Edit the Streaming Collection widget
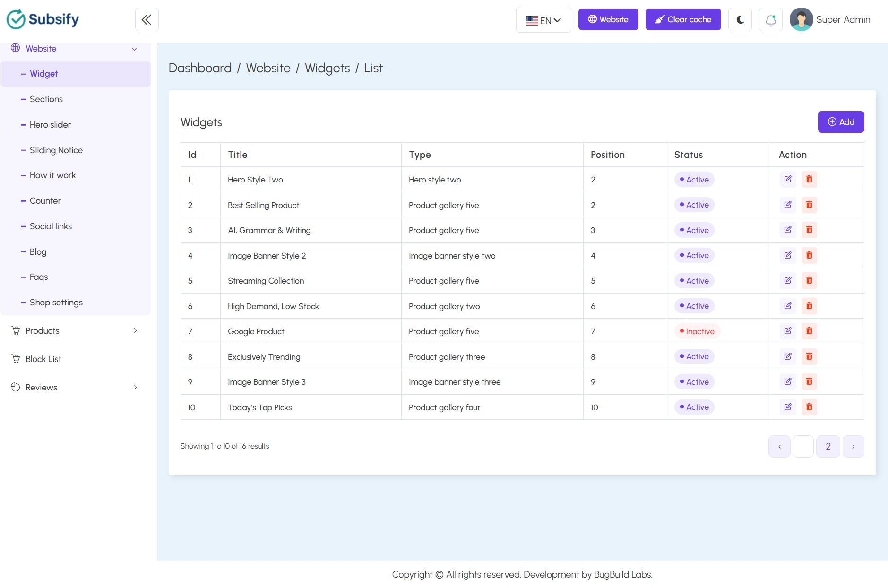This screenshot has height=588, width=888. point(788,280)
